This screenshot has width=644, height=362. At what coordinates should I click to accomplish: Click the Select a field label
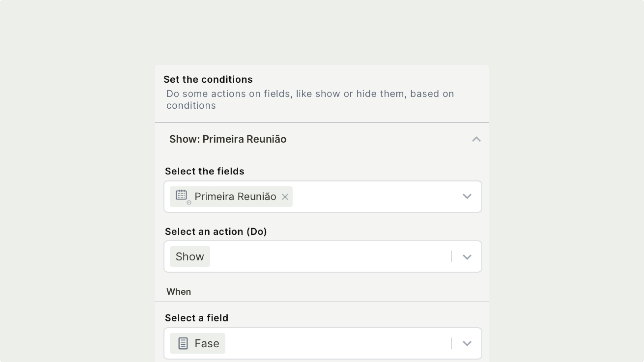tap(196, 318)
